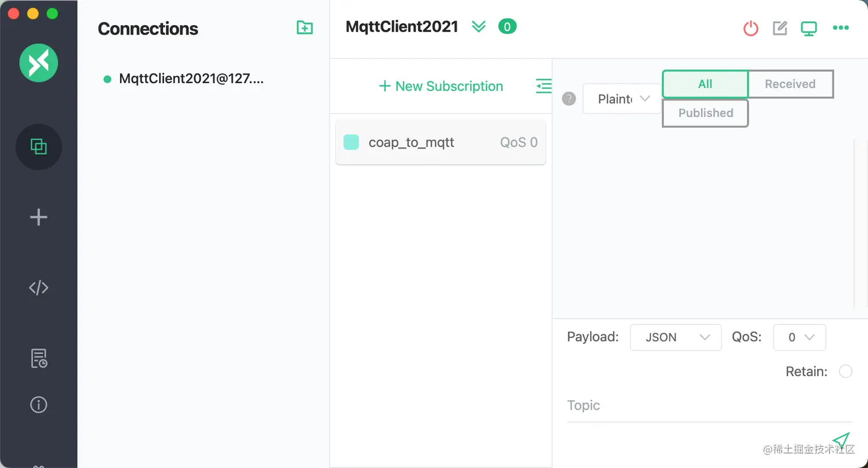This screenshot has width=868, height=468.
Task: Open the Script editor sidebar icon
Action: tap(38, 288)
